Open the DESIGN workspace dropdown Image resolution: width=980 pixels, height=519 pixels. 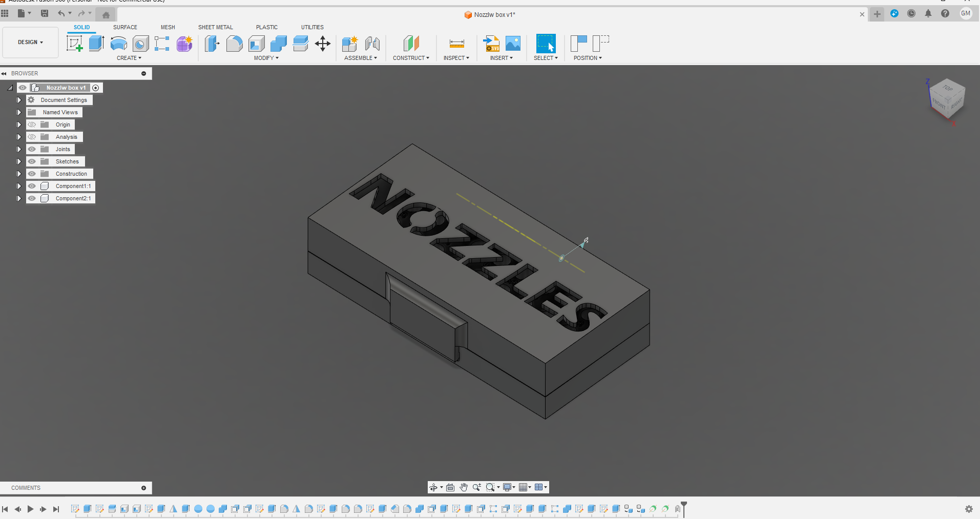coord(30,43)
